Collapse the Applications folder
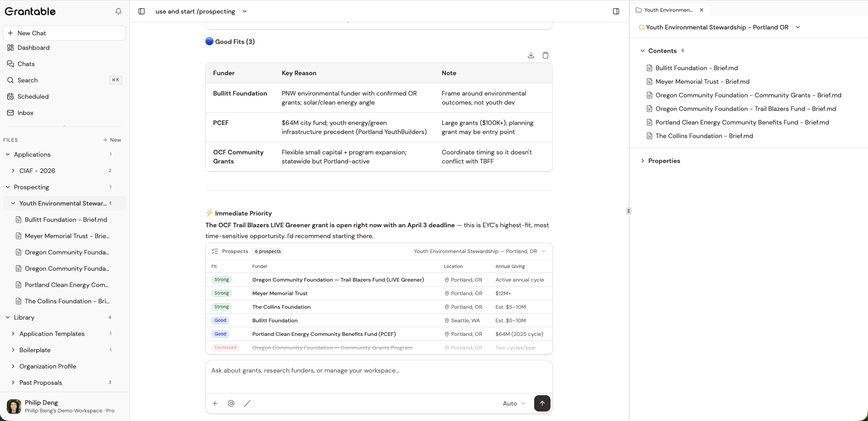 tap(8, 154)
